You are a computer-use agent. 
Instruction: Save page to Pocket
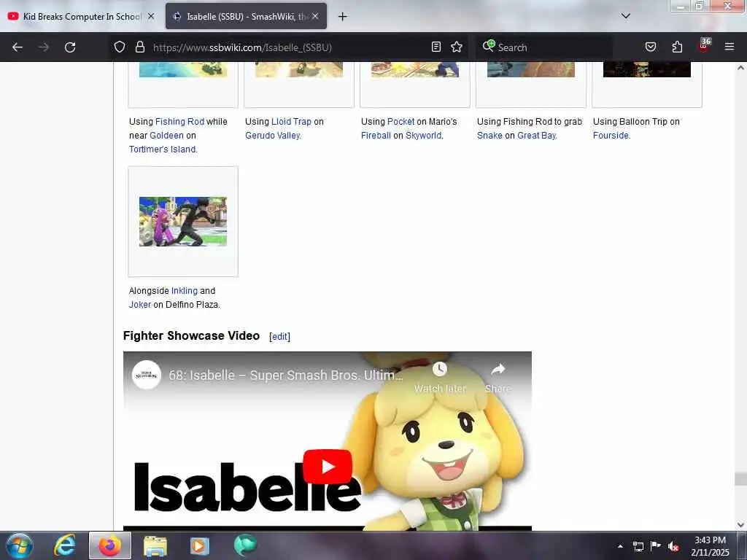coord(650,47)
